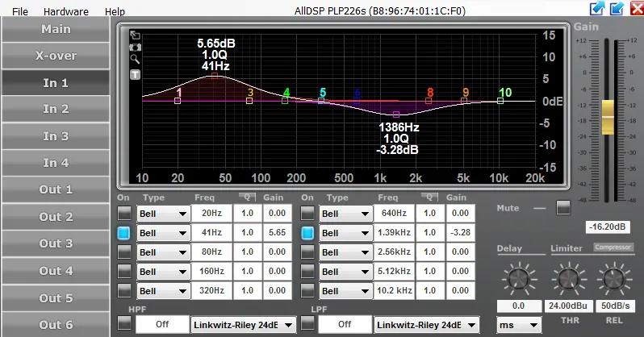Open the Hardware menu
Screen dimensions: 644x337
(66, 12)
